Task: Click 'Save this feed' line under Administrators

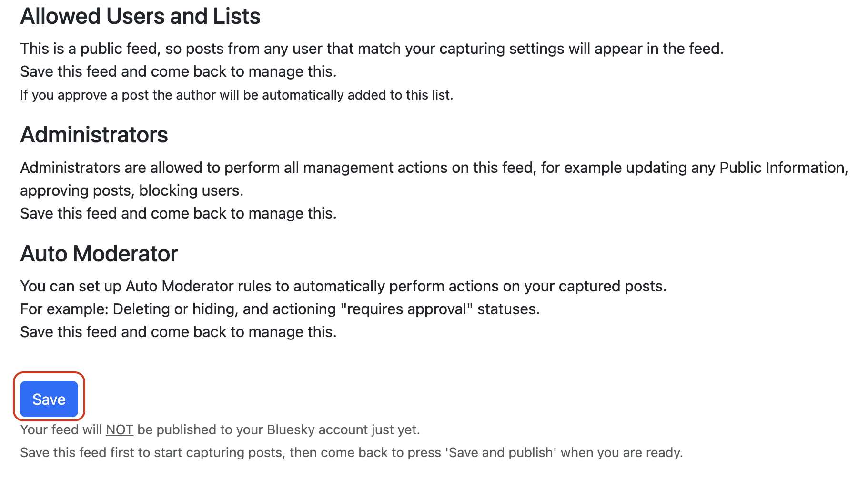Action: click(179, 213)
